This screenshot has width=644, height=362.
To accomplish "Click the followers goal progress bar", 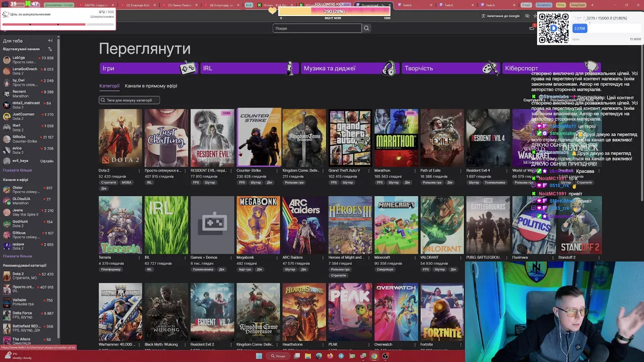I will pos(58,24).
